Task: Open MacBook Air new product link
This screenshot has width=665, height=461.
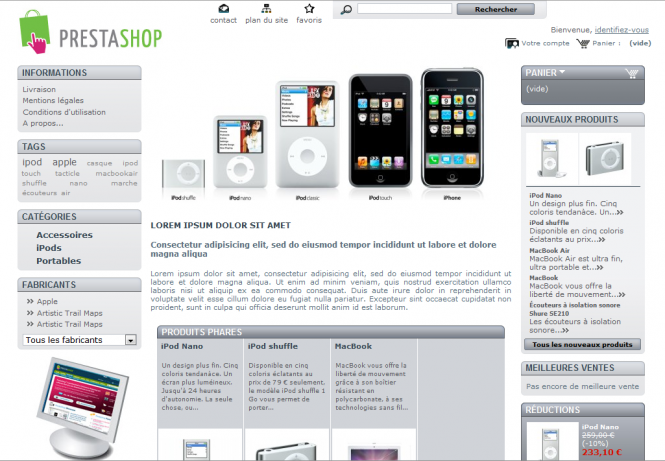Action: pyautogui.click(x=549, y=251)
